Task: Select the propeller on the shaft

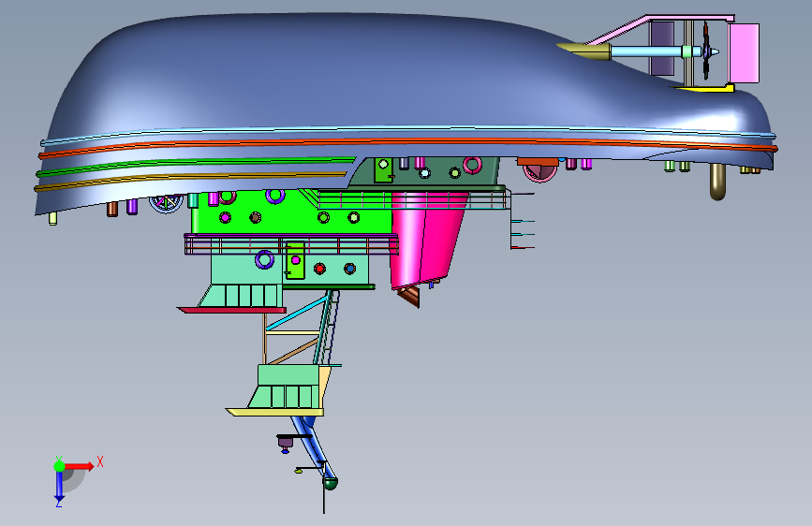Action: pos(706,51)
